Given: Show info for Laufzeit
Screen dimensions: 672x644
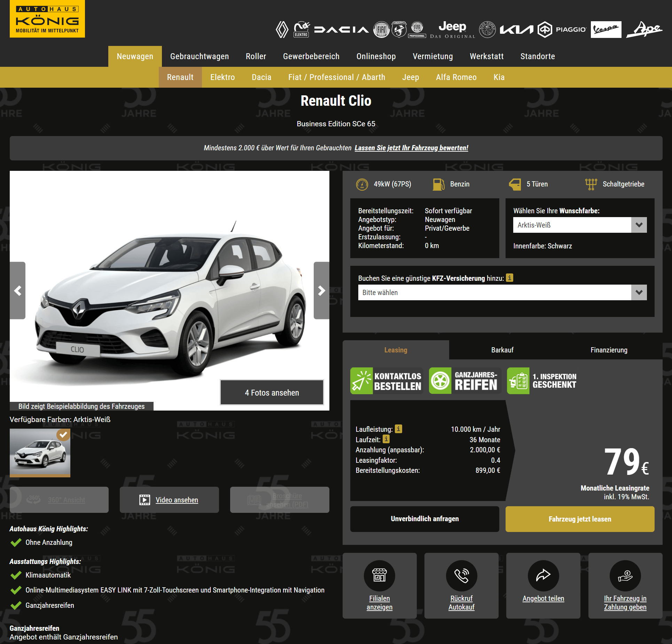Looking at the screenshot, I should 386,439.
